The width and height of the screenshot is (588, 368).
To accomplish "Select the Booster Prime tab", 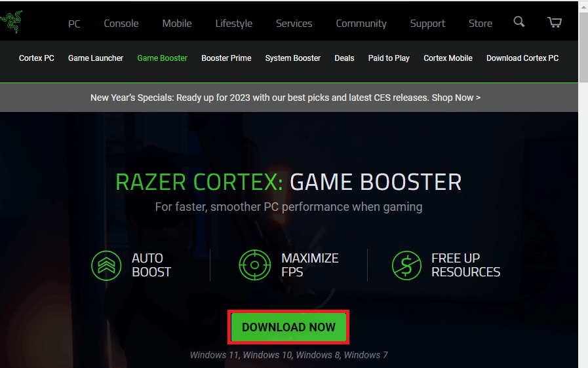I will pos(226,58).
